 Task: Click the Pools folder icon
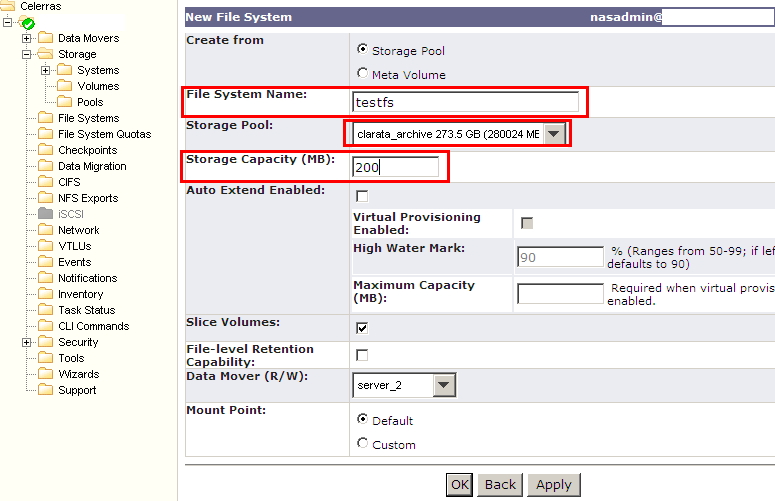65,102
